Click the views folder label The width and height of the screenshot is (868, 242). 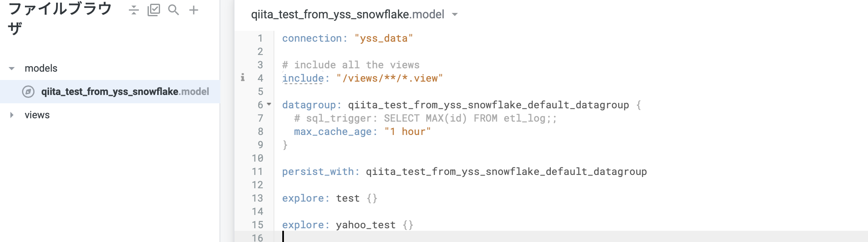(x=37, y=115)
